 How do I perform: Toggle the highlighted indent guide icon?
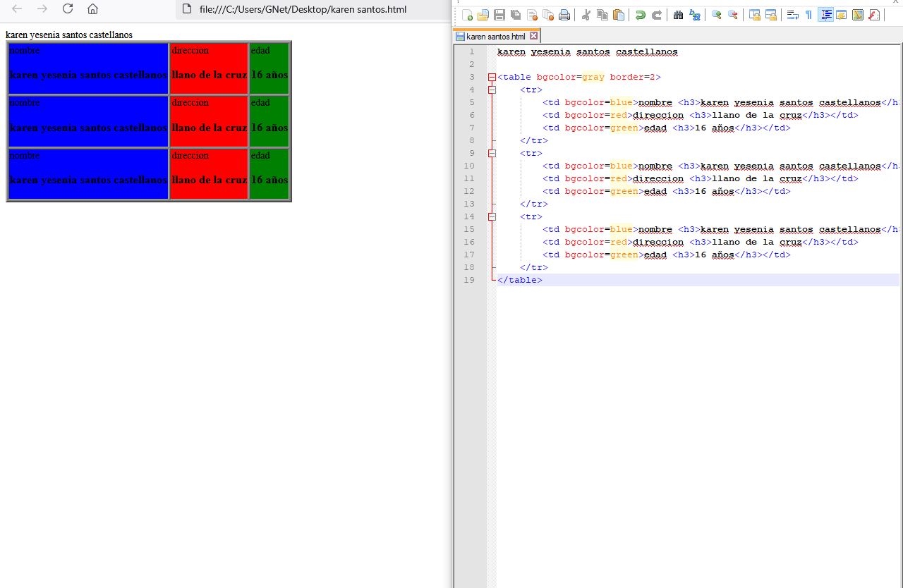(x=825, y=15)
